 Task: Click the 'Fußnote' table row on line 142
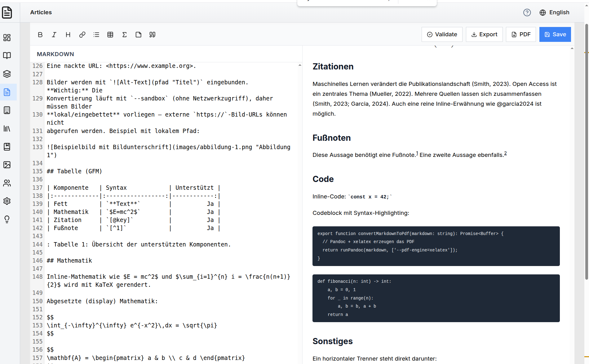click(134, 228)
